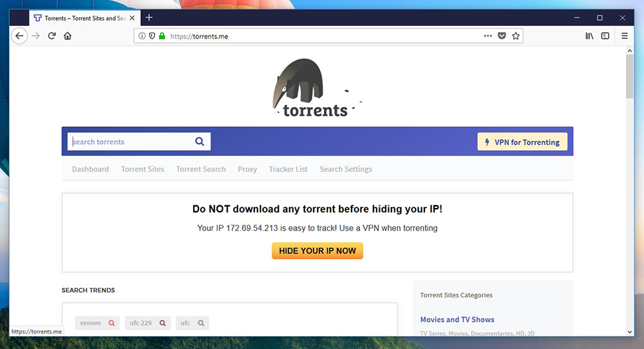Image resolution: width=644 pixels, height=349 pixels.
Task: Select the Torrents – Torrent Sites tab
Action: 84,18
